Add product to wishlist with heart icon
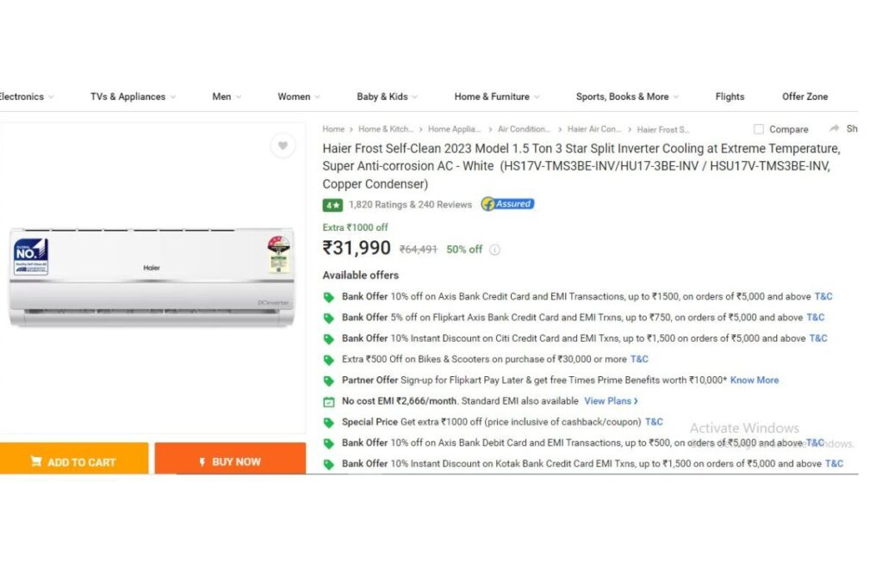This screenshot has width=882, height=588. pos(283,145)
